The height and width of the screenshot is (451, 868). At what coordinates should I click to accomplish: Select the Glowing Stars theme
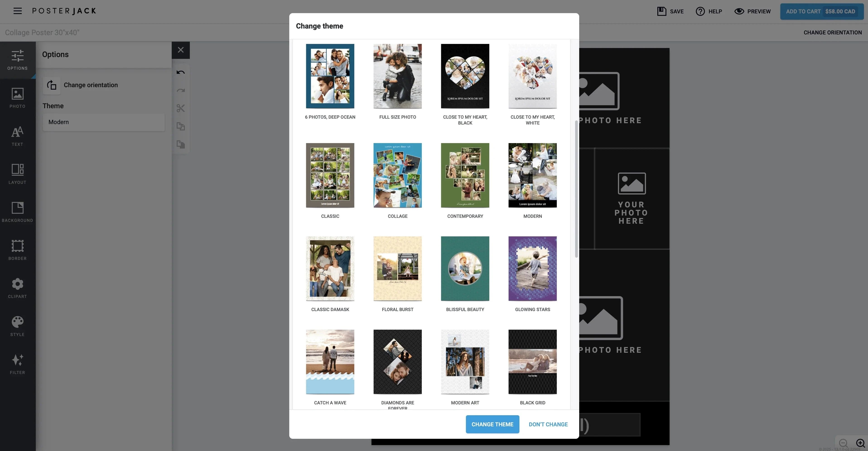coord(532,269)
